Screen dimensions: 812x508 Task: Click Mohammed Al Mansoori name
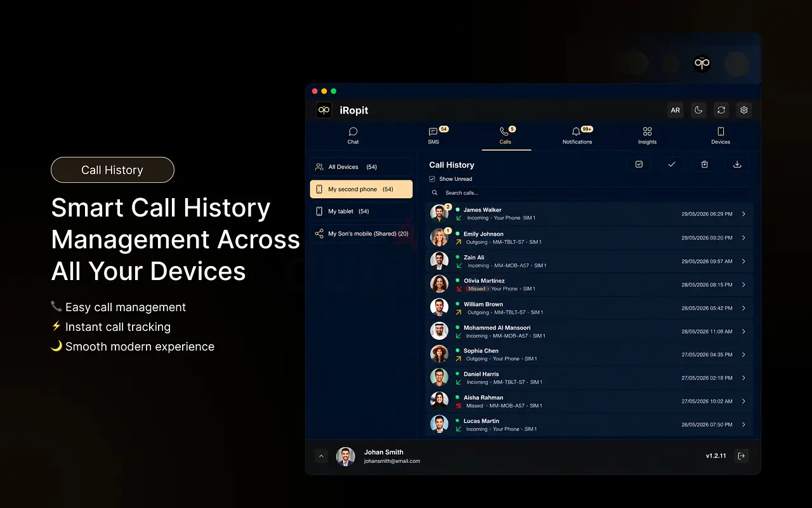click(x=497, y=328)
